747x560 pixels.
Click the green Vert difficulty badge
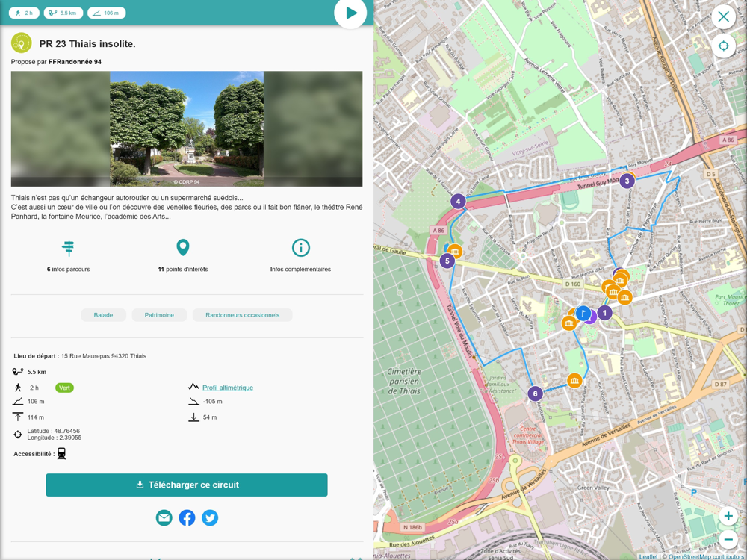pos(64,388)
